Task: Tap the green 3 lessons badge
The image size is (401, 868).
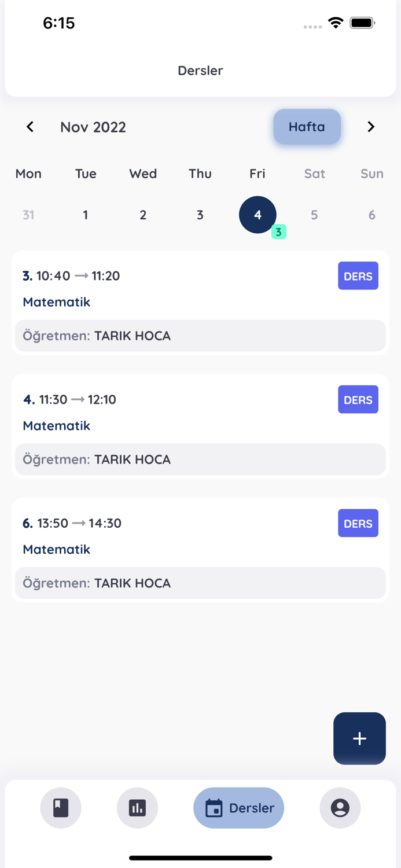Action: [278, 232]
